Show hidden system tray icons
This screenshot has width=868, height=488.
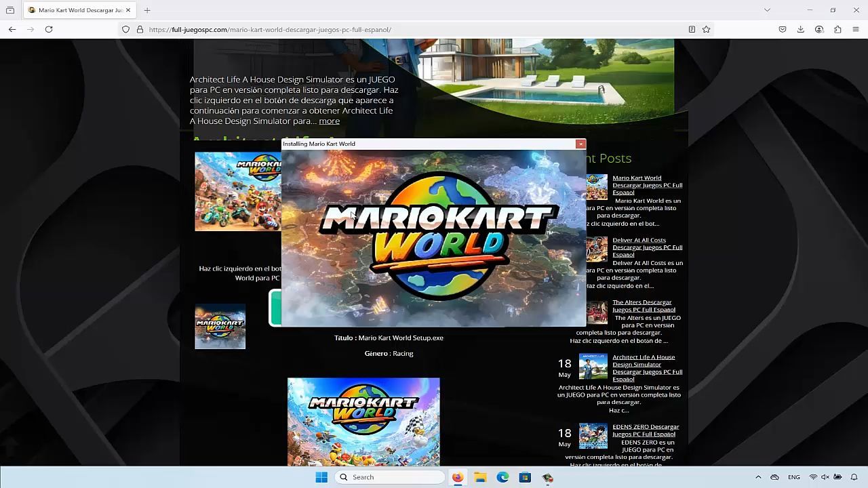pyautogui.click(x=758, y=477)
